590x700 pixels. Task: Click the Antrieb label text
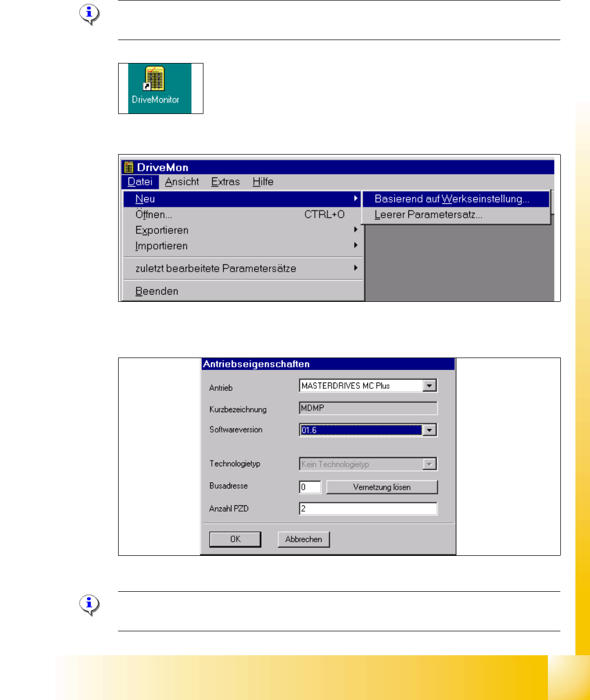coord(221,388)
